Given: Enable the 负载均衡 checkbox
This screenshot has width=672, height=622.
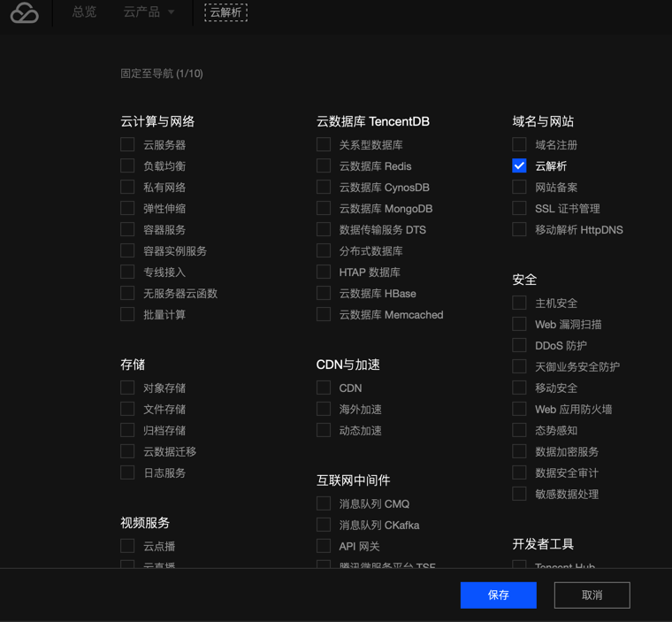Looking at the screenshot, I should [x=127, y=165].
